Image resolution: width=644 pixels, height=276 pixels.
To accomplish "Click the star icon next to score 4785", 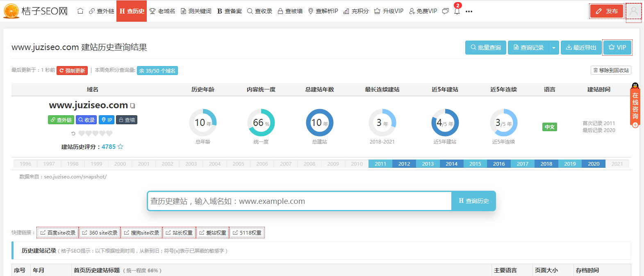I will click(x=120, y=147).
